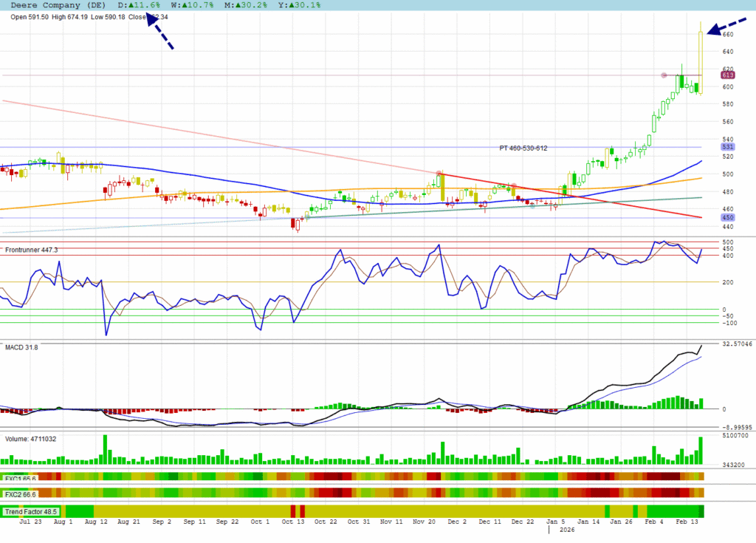Screen dimensions: 756x543
Task: Open the MACD 31.8 indicator label
Action: (x=24, y=348)
